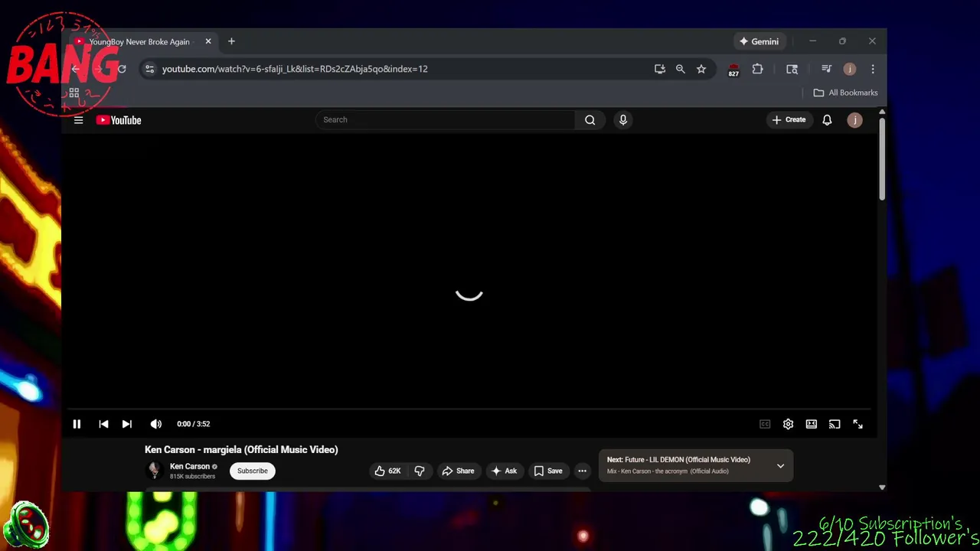
Task: Click the video title Ken Carson - margiela
Action: click(241, 449)
